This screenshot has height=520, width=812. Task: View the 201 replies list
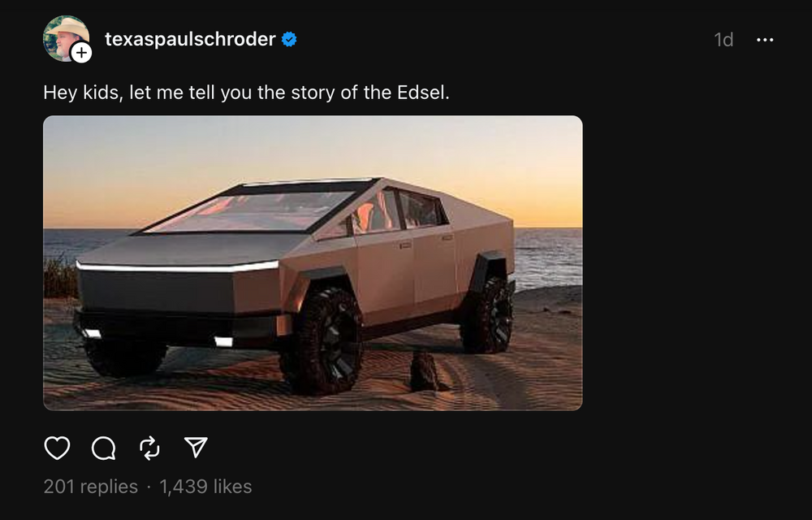90,487
